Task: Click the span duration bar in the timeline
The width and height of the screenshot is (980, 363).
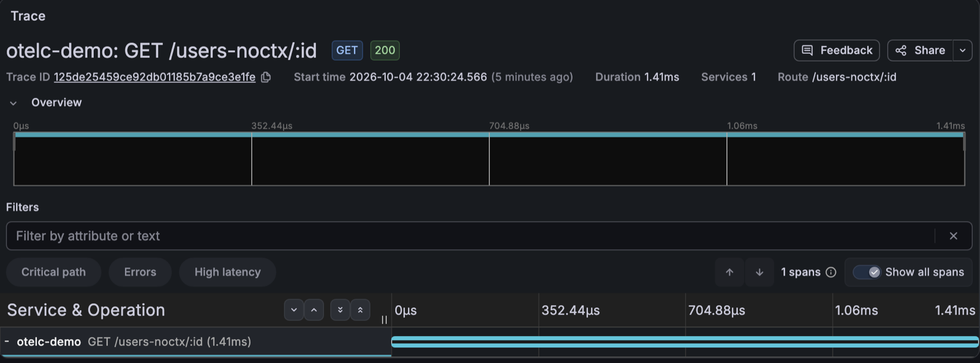Action: [x=685, y=342]
